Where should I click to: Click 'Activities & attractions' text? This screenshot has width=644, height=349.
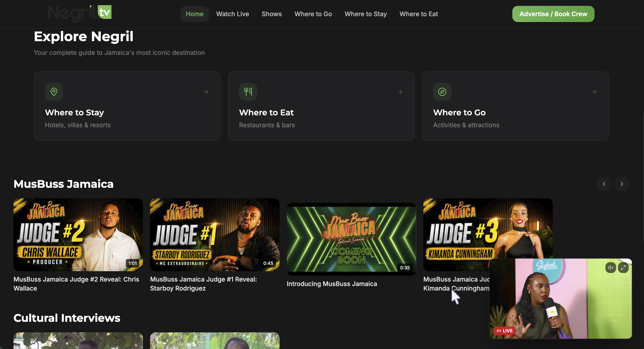[466, 125]
